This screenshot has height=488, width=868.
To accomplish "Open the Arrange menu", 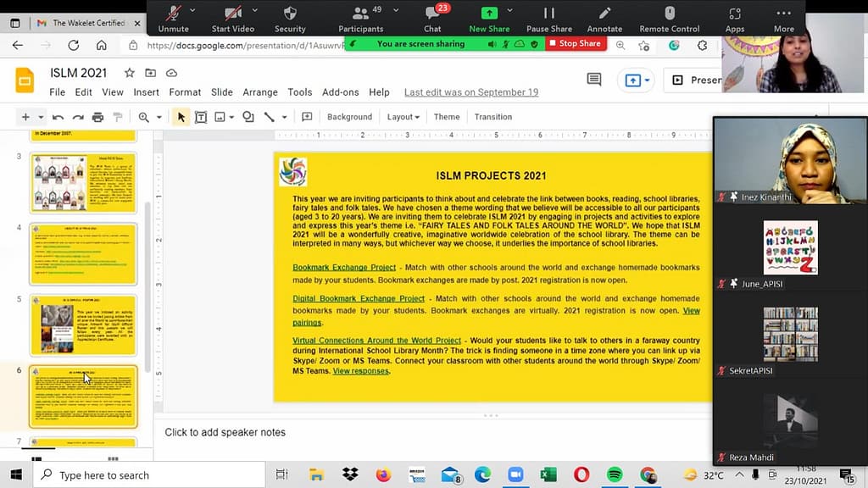I will 260,92.
